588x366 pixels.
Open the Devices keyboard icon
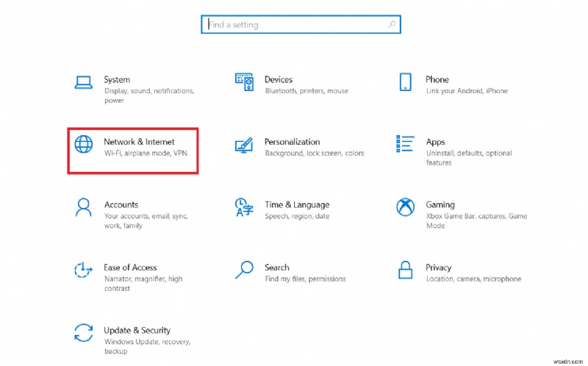[244, 82]
